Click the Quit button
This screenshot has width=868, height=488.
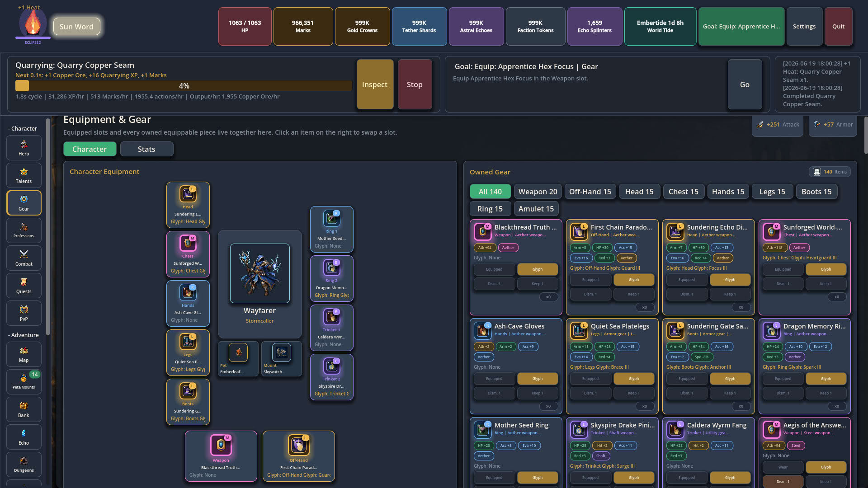(838, 26)
